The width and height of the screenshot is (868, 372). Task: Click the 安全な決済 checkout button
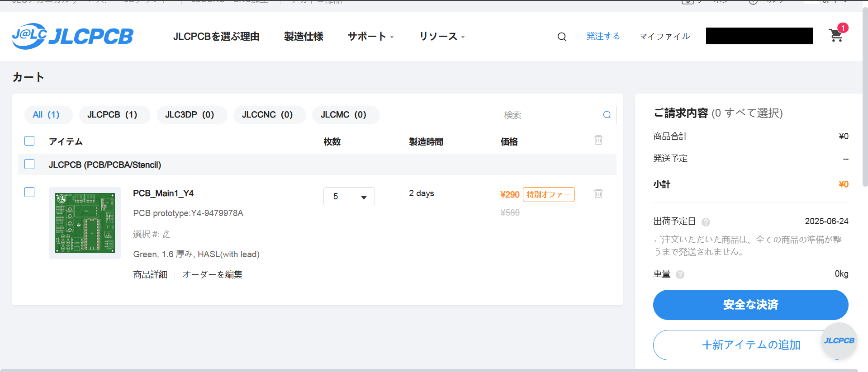750,305
